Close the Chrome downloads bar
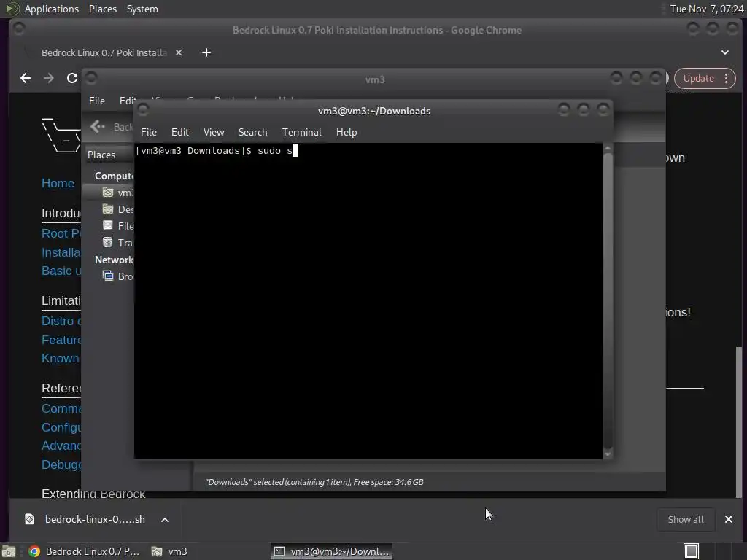The height and width of the screenshot is (560, 747). pyautogui.click(x=729, y=519)
